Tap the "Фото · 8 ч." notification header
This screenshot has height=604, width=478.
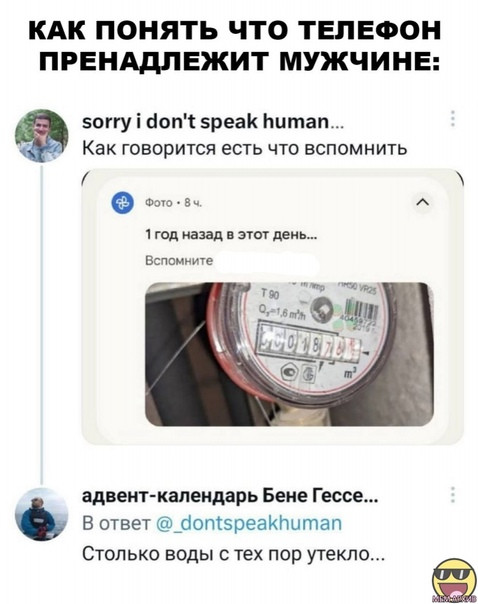(x=173, y=203)
